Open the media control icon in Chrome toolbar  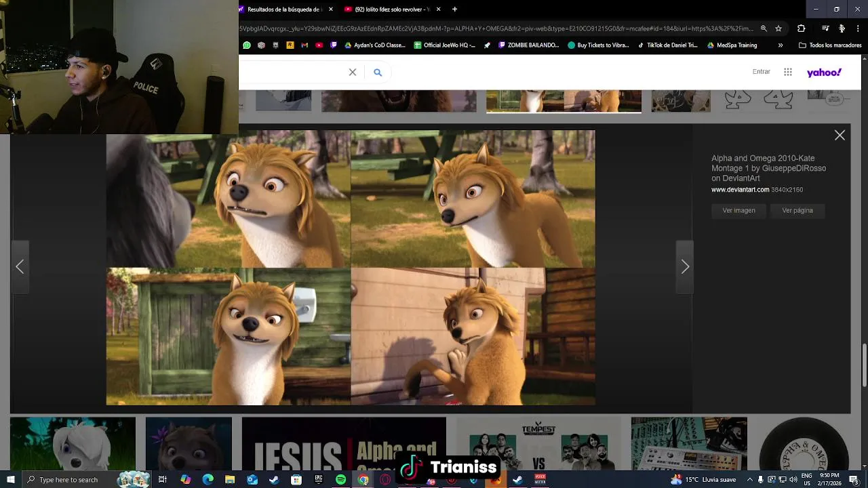[x=825, y=28]
